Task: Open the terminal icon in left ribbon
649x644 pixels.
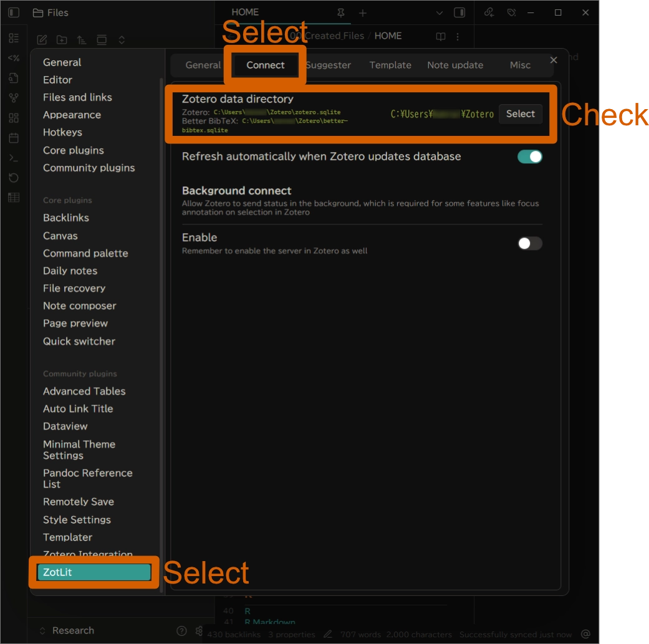Action: (x=13, y=158)
